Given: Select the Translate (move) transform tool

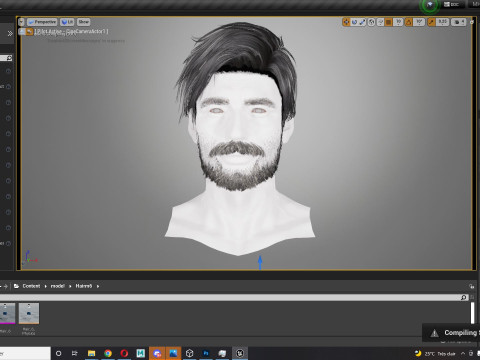Looking at the screenshot, I should pos(346,22).
